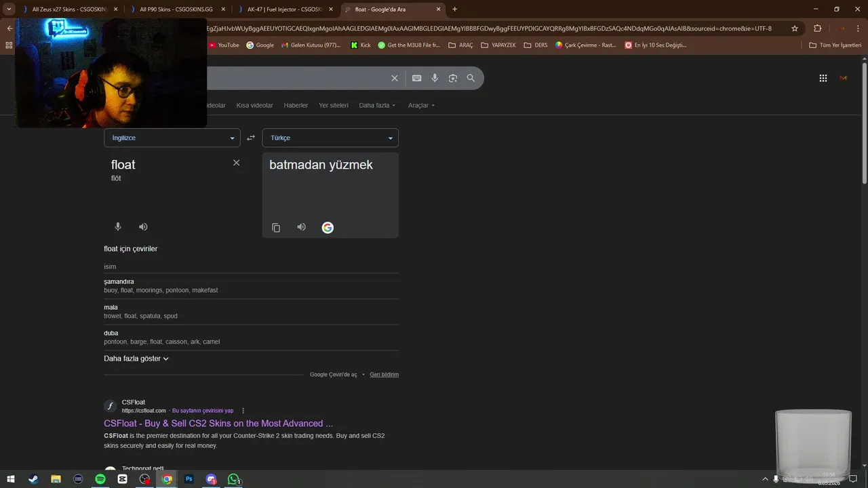Open the source language İngilizce dropdown
The image size is (868, 488).
(172, 138)
